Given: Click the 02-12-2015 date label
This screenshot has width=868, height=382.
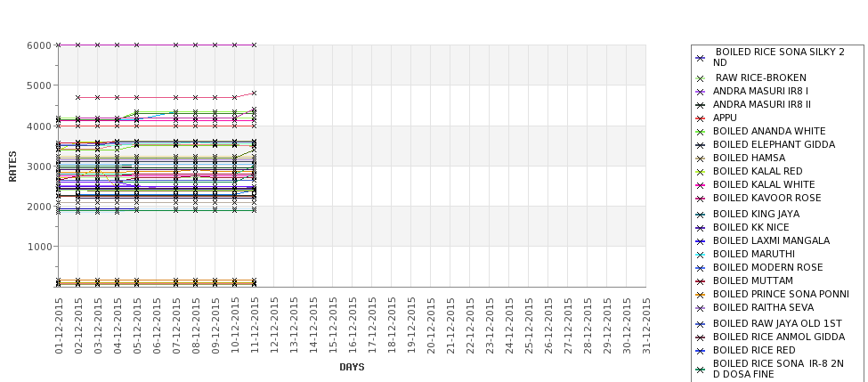Looking at the screenshot, I should (78, 326).
